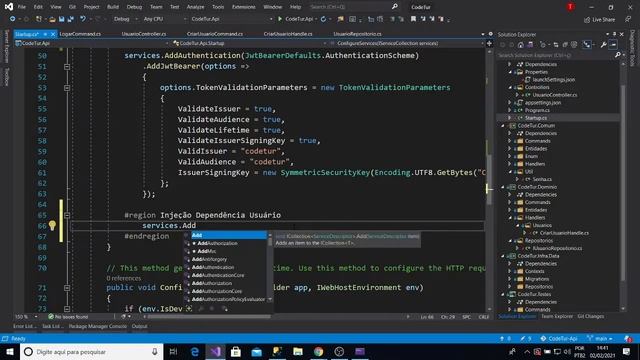Open Google Chrome from the taskbar
Screen dimensions: 640x360
point(318,351)
